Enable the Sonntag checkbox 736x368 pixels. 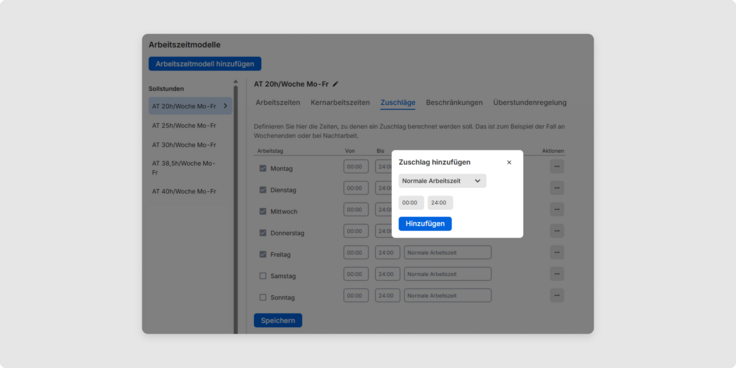tap(263, 298)
